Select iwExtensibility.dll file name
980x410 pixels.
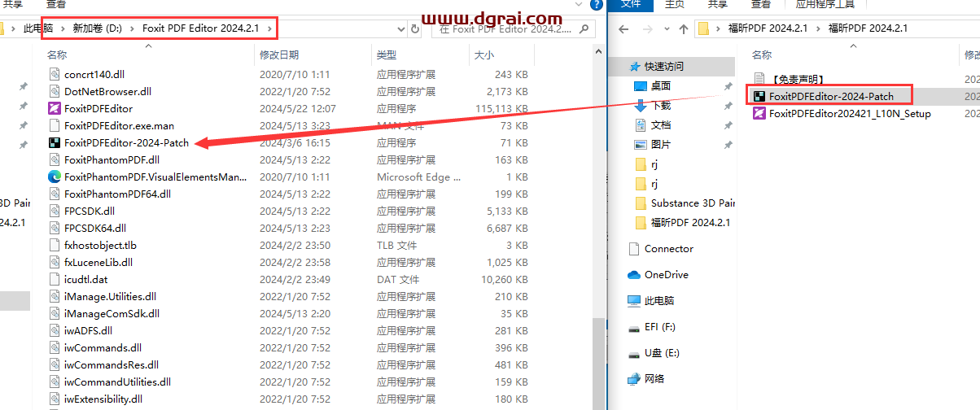coord(103,399)
